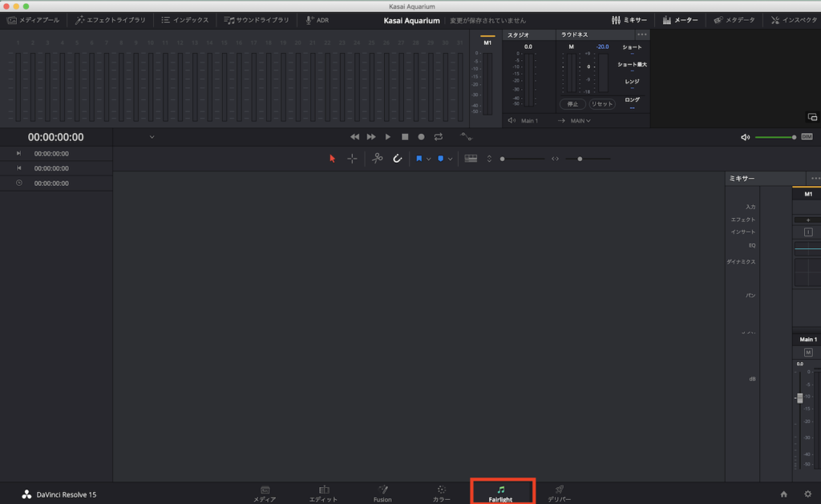Open the ミキサー panel options menu
Viewport: 821px width, 504px height.
(x=815, y=179)
